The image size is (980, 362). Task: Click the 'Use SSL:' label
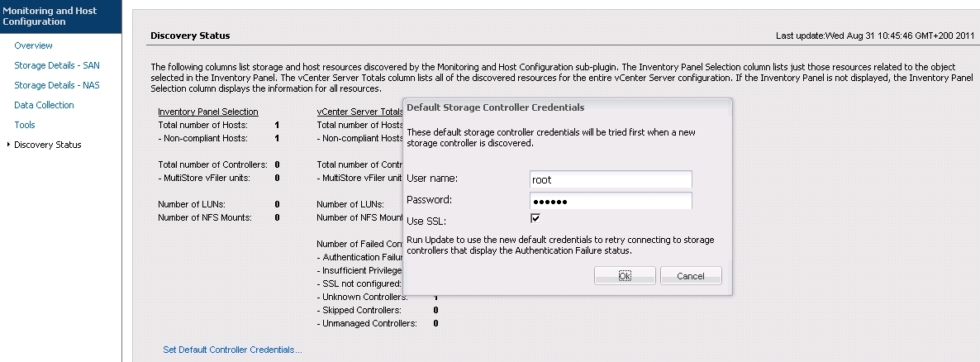[426, 221]
